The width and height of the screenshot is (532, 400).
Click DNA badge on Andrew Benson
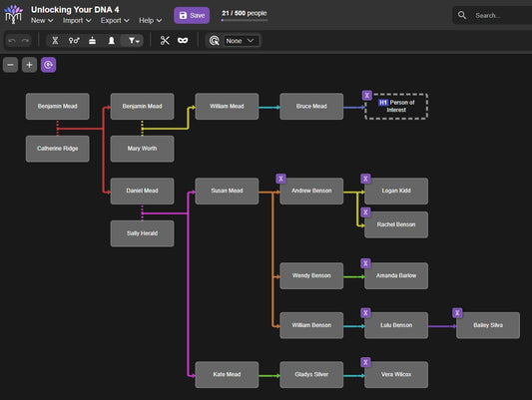click(280, 179)
